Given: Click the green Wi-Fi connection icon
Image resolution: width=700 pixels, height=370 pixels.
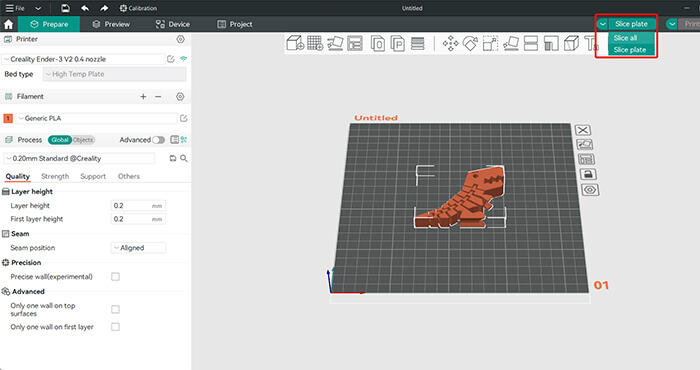Looking at the screenshot, I should (x=183, y=59).
